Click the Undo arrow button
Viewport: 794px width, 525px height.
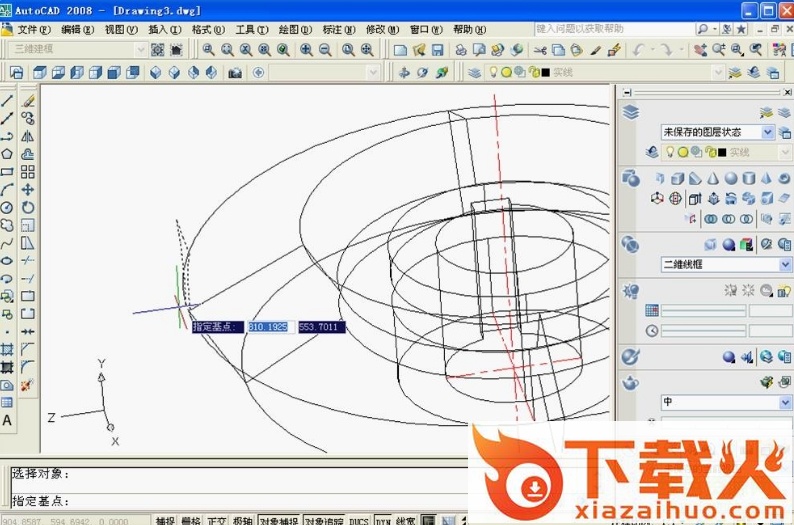(x=639, y=50)
